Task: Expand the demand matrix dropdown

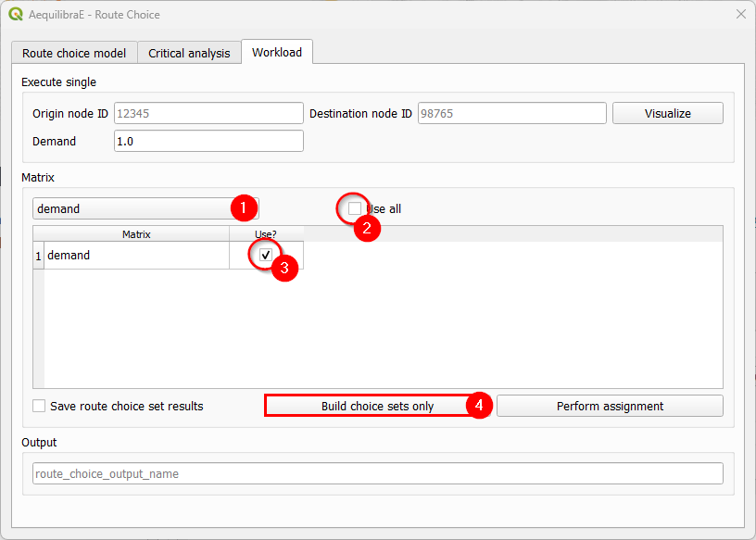Action: 145,208
